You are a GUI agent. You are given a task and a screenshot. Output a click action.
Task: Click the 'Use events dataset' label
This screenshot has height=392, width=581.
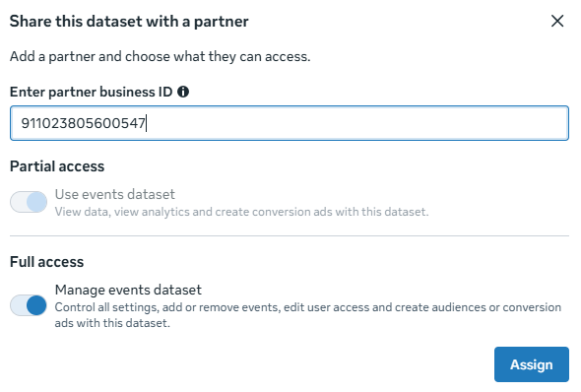point(115,194)
